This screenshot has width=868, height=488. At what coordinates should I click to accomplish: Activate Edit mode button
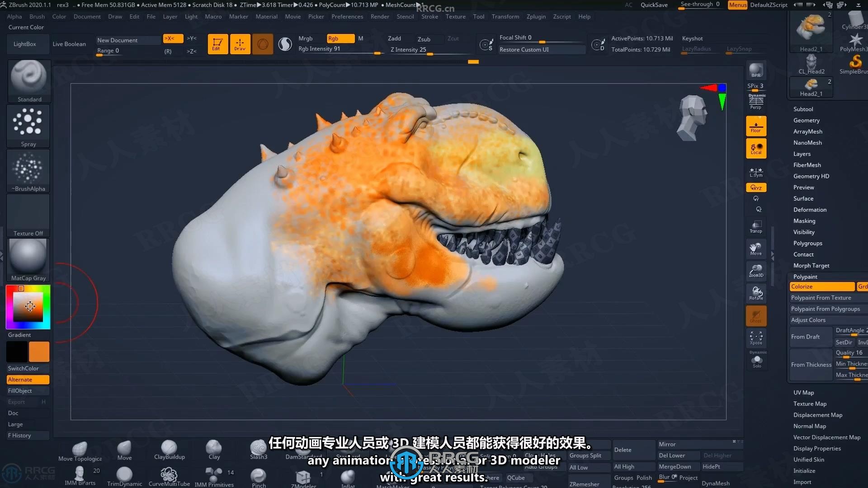coord(217,44)
